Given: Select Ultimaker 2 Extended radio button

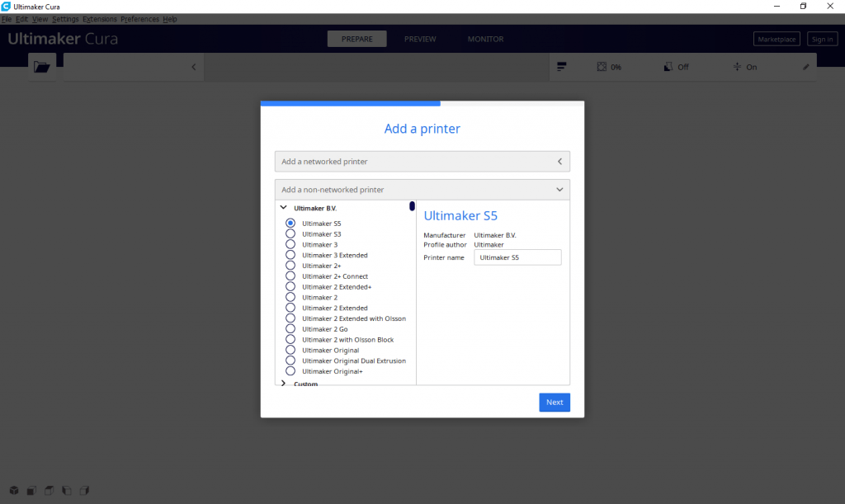Looking at the screenshot, I should [290, 308].
